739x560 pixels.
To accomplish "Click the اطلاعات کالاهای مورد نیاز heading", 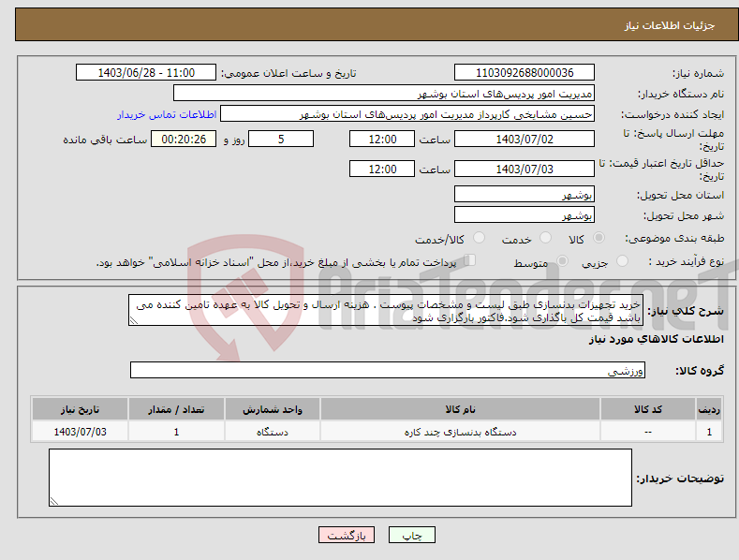I will (656, 339).
